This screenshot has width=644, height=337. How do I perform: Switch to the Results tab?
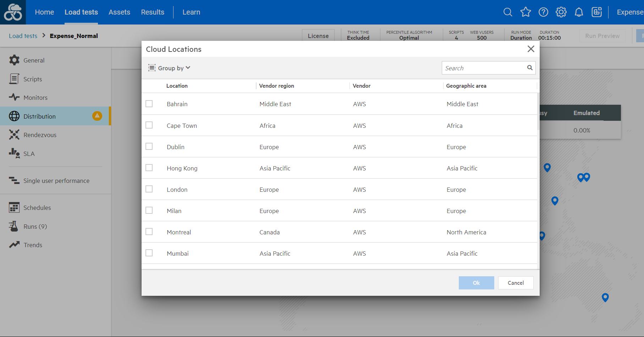(x=153, y=12)
